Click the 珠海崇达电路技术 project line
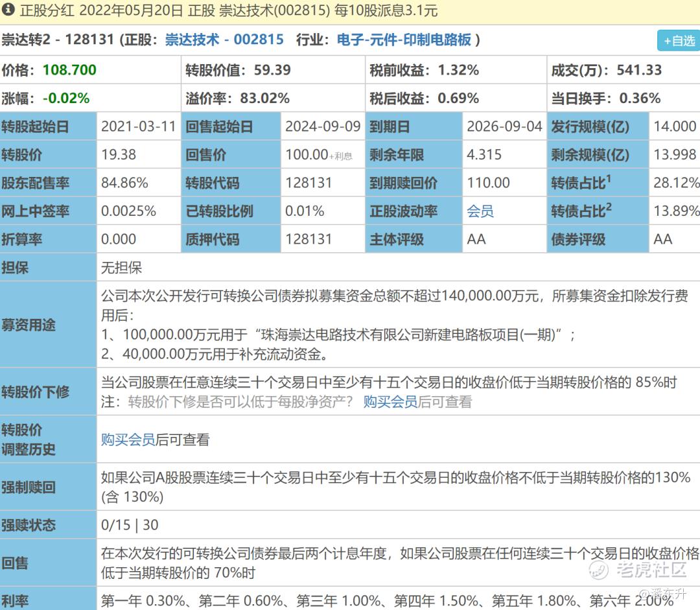 [x=338, y=334]
